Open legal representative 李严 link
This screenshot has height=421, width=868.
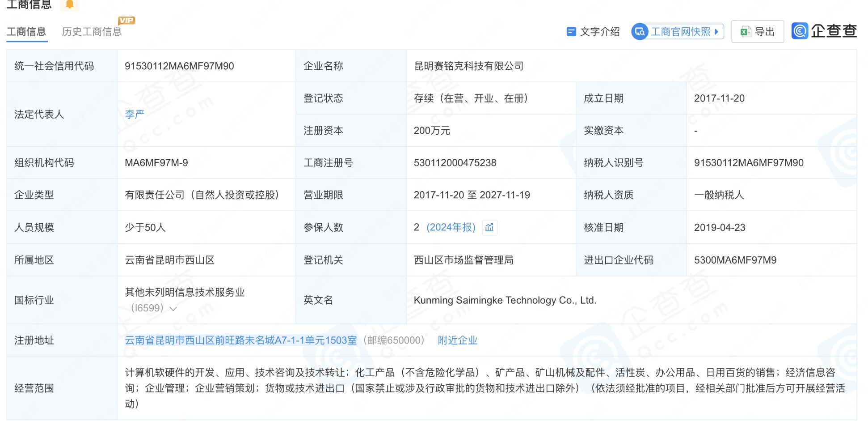click(135, 114)
